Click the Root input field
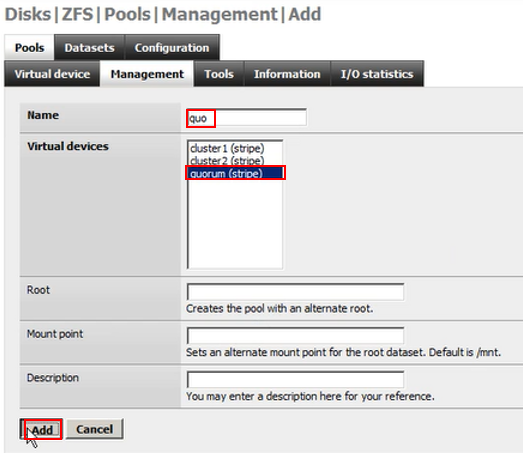The width and height of the screenshot is (523, 455). pos(295,292)
